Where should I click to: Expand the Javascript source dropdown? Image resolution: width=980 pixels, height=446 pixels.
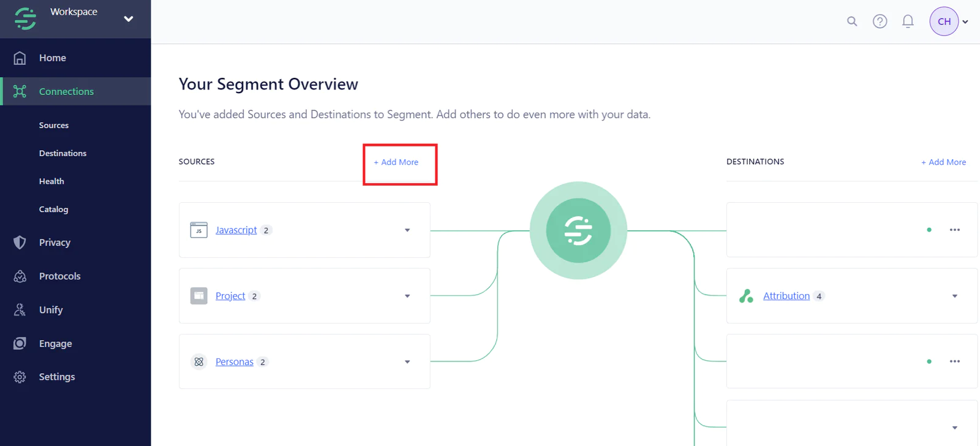(407, 230)
